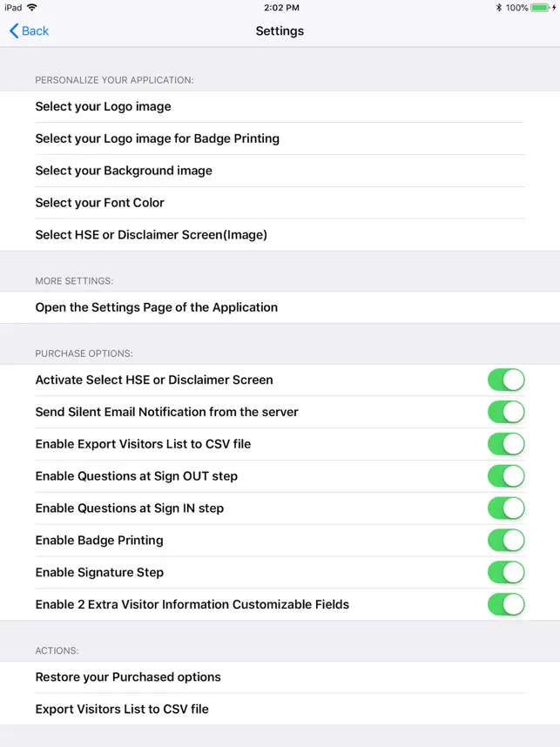This screenshot has width=560, height=747.
Task: Tap the Back chevron arrow
Action: [x=14, y=31]
